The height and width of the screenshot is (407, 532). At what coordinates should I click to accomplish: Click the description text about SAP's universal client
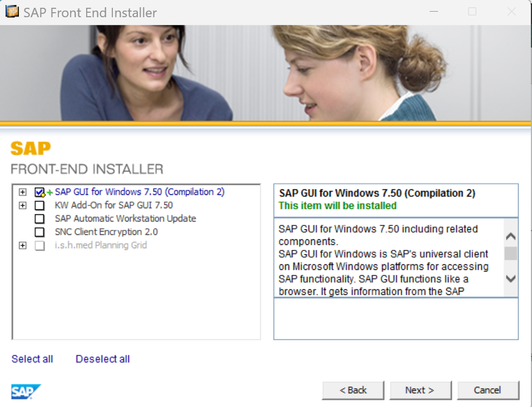click(384, 273)
